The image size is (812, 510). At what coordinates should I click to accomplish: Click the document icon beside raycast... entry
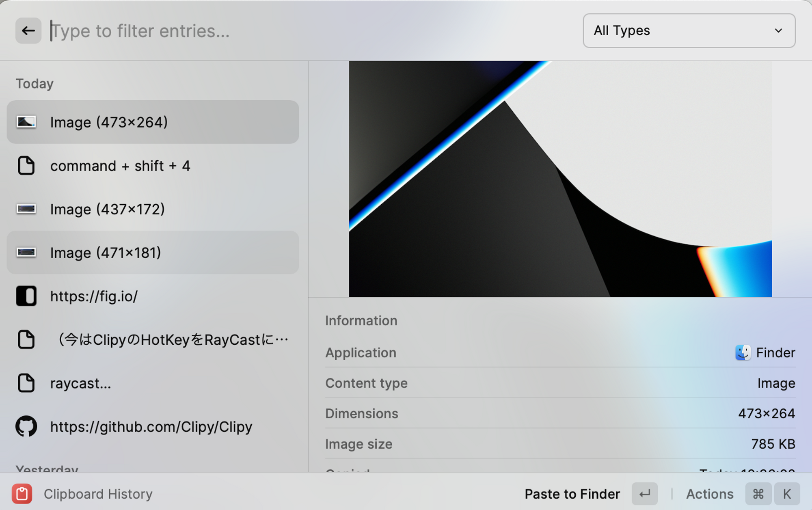point(26,383)
